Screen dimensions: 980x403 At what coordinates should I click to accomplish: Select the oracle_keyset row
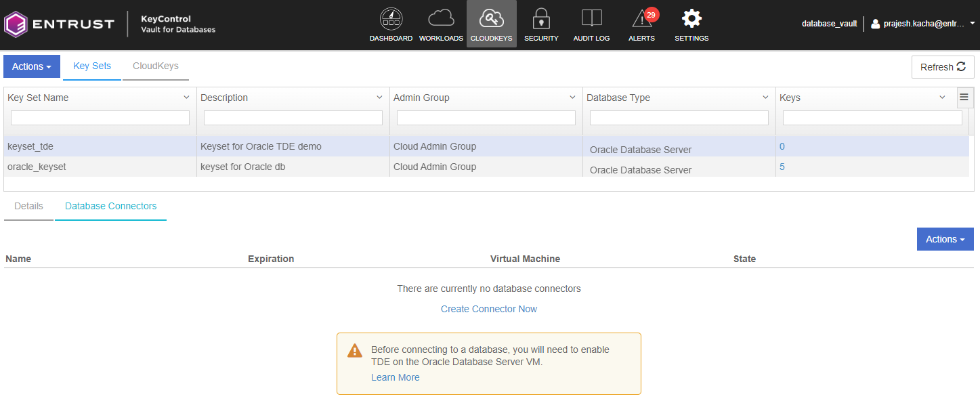coord(37,167)
